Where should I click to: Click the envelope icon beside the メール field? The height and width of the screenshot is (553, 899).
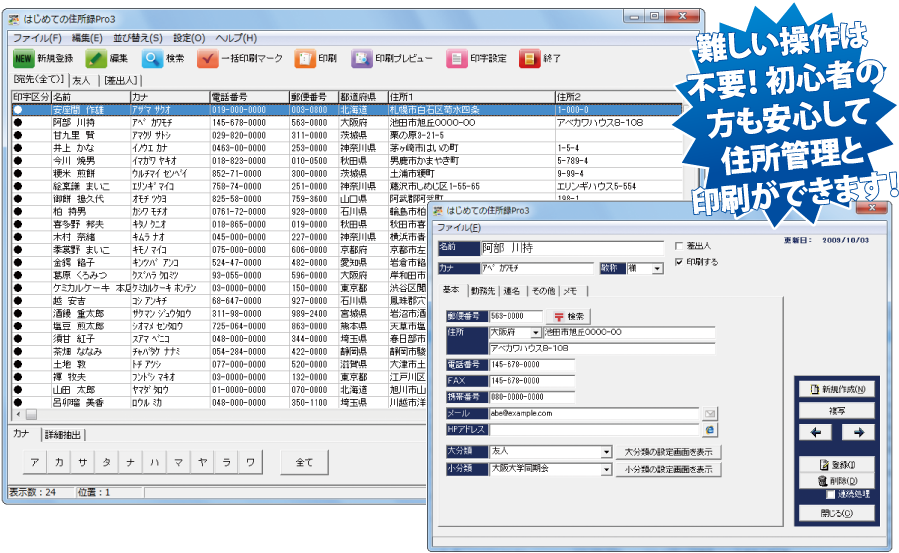[x=710, y=413]
